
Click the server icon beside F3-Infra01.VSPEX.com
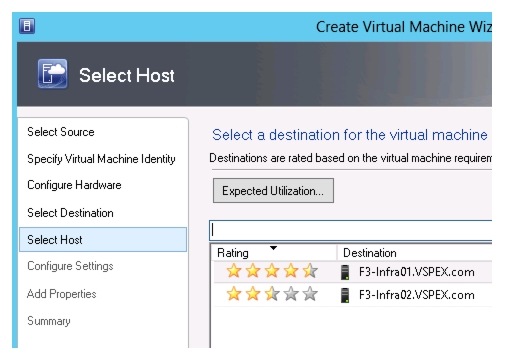coord(345,272)
